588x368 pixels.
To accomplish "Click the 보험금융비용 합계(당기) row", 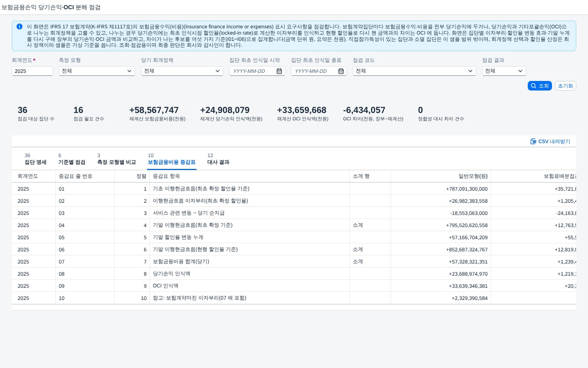I will (x=294, y=262).
